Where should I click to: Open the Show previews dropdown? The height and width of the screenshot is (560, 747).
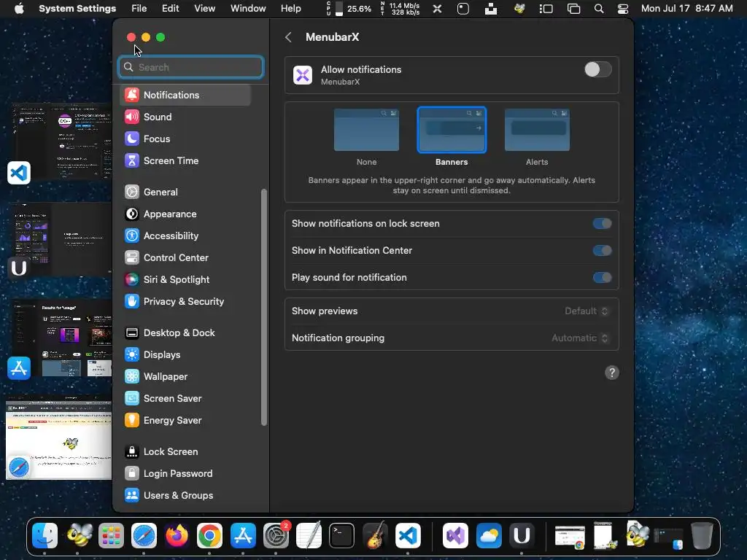[587, 311]
